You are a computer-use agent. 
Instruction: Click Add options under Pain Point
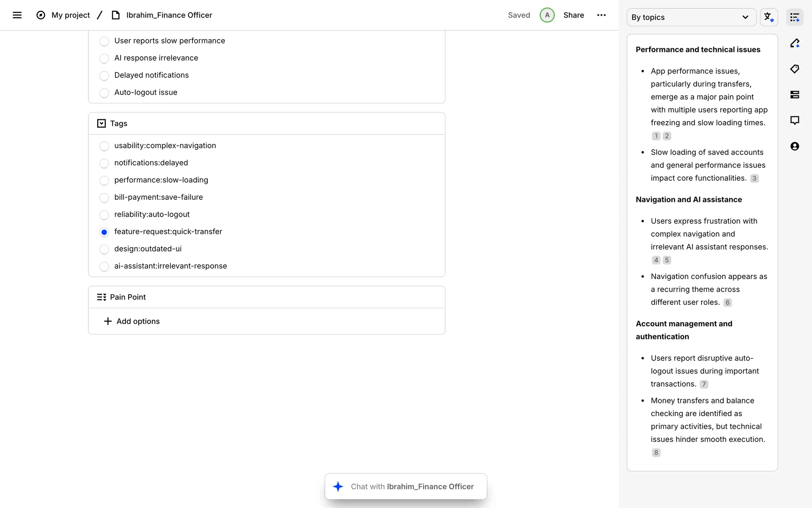click(x=132, y=321)
